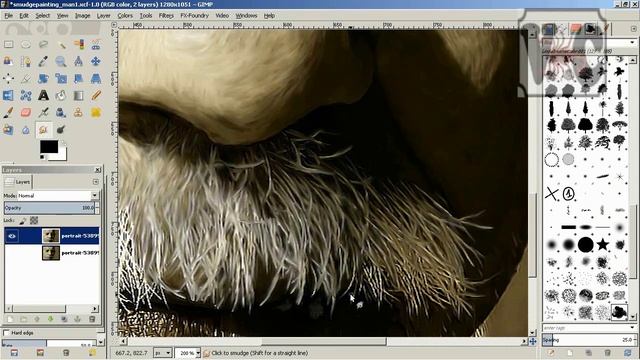
Task: Open the FX-Foundry menu
Action: point(195,16)
